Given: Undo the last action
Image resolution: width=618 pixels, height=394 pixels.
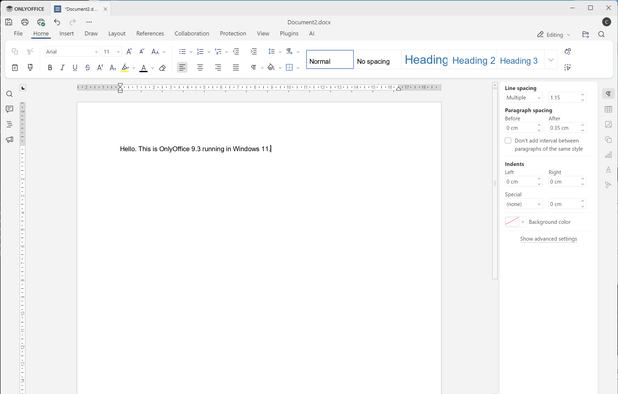Looking at the screenshot, I should (57, 22).
